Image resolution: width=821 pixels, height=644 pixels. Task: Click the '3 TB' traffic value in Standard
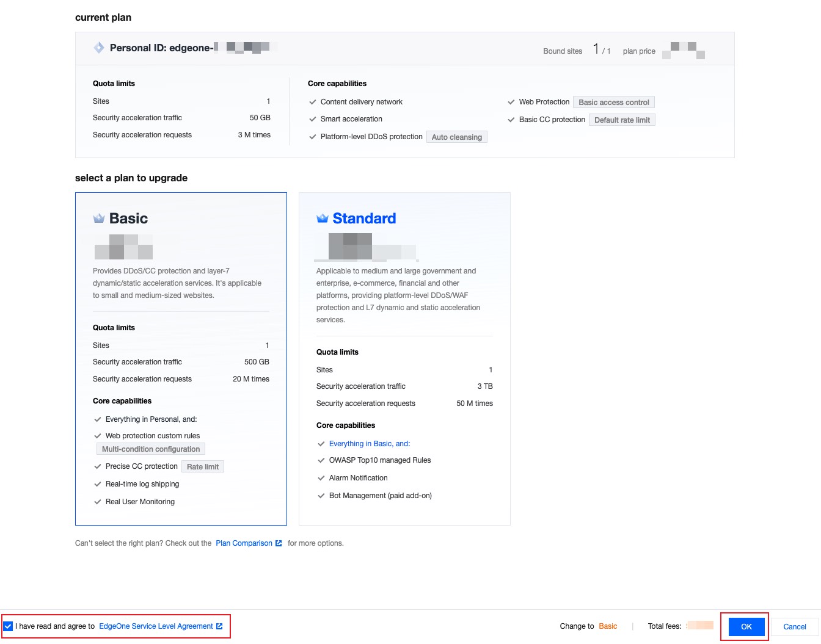485,386
